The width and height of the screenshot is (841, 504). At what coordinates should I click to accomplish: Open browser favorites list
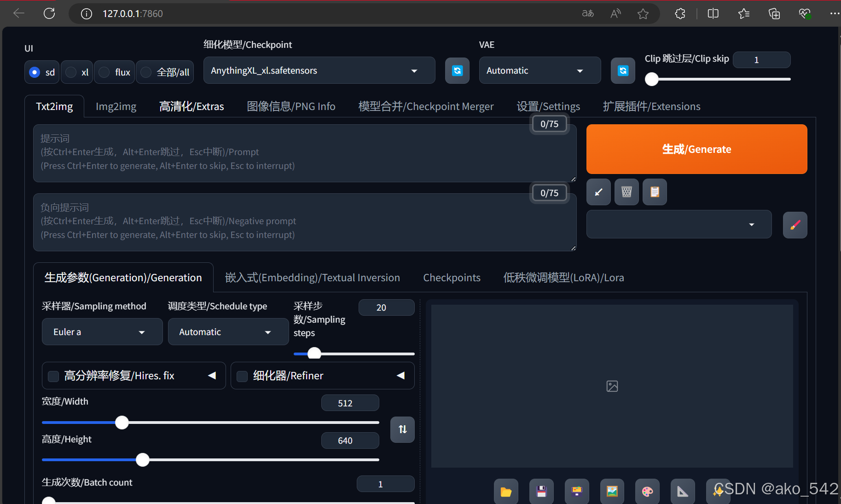tap(744, 14)
